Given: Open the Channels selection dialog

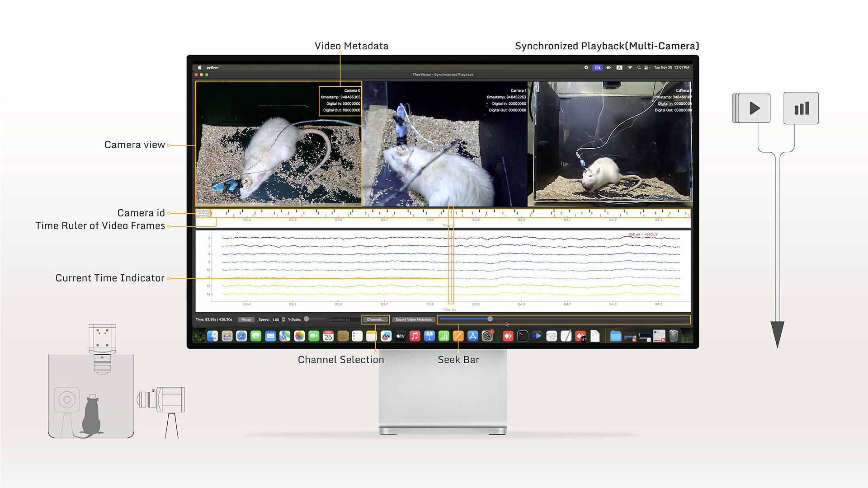Looking at the screenshot, I should (x=375, y=319).
